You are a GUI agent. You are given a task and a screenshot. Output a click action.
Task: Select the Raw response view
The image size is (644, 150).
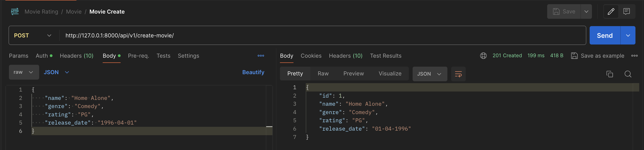(323, 74)
